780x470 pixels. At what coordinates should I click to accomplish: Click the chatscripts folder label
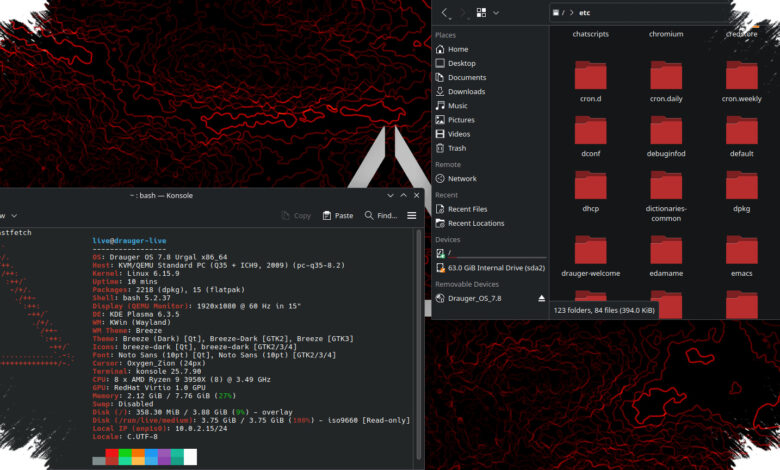click(x=590, y=34)
